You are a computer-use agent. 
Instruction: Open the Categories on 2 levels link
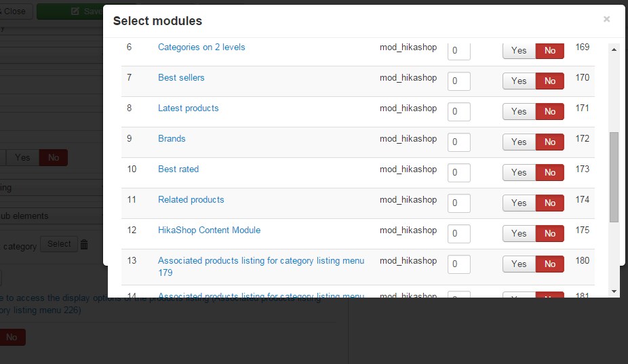201,47
